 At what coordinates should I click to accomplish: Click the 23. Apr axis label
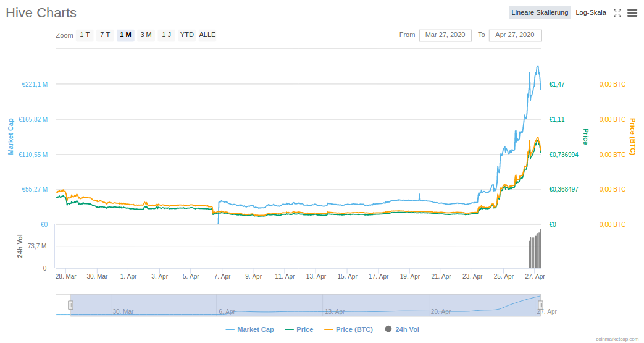point(472,276)
